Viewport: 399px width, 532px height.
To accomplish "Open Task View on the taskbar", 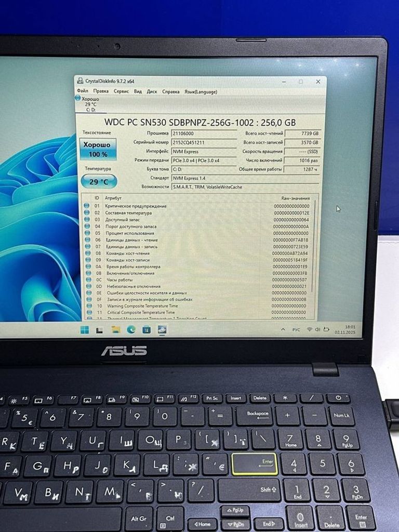I will [x=99, y=330].
